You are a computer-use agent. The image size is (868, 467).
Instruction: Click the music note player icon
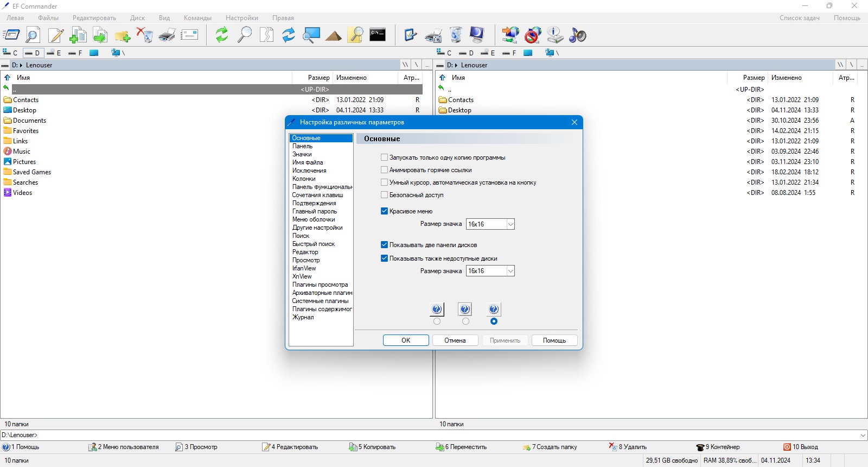coord(578,35)
